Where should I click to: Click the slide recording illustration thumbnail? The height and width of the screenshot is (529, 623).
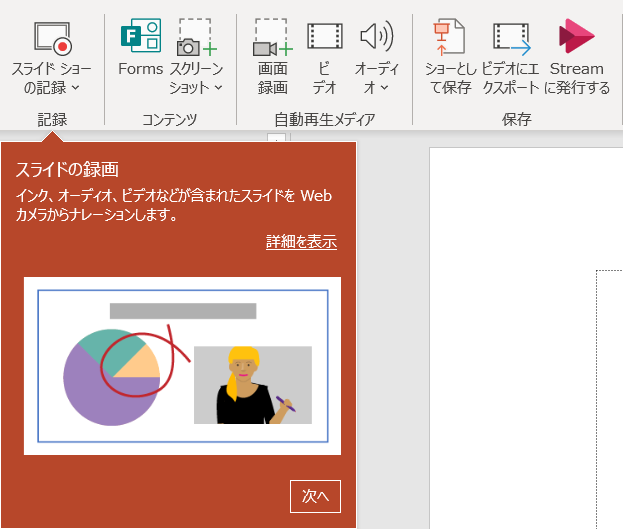182,366
